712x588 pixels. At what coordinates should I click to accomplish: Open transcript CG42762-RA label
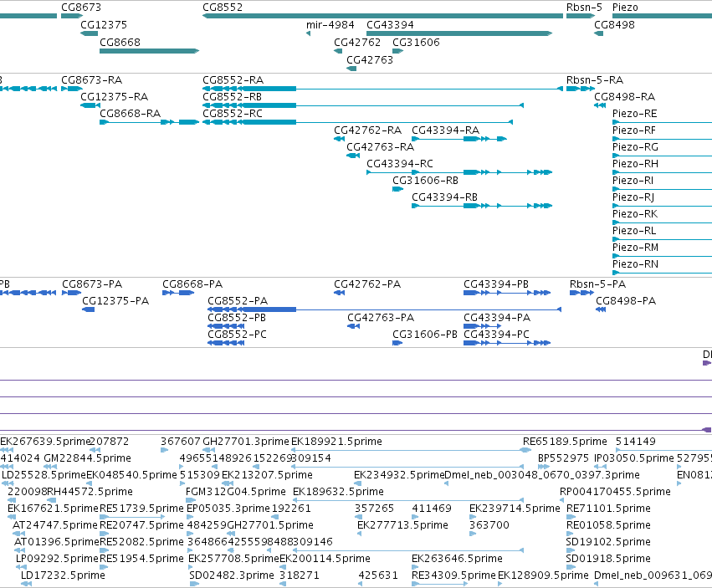[x=368, y=130]
